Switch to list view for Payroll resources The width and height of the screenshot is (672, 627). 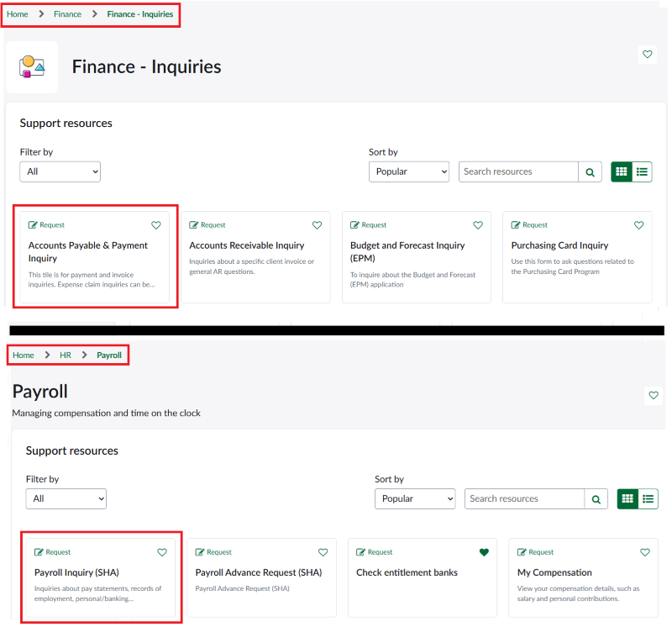648,498
